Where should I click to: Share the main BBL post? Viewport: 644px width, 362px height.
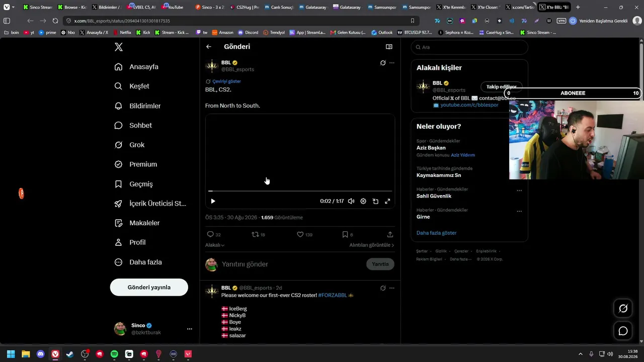click(390, 234)
